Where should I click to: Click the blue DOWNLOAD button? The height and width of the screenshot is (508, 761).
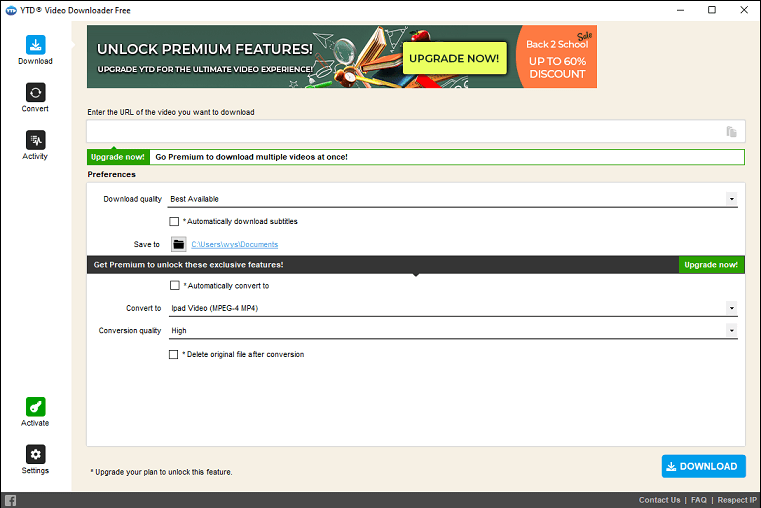click(703, 466)
